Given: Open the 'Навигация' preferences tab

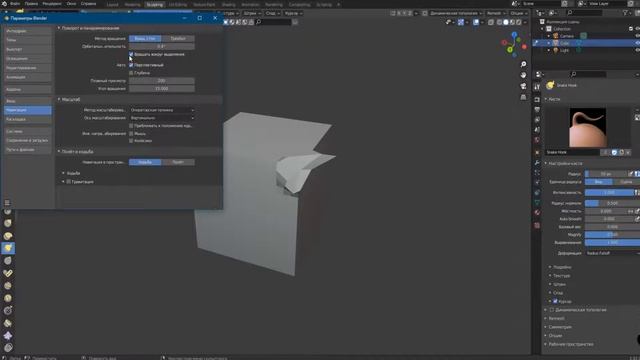Looking at the screenshot, I should [x=28, y=110].
